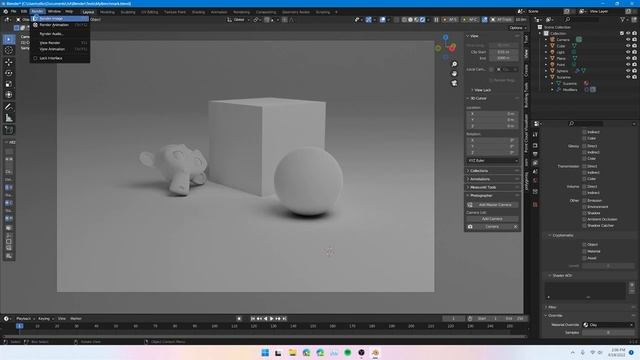Choose View Render from menu
This screenshot has height=360, width=640.
(60, 42)
